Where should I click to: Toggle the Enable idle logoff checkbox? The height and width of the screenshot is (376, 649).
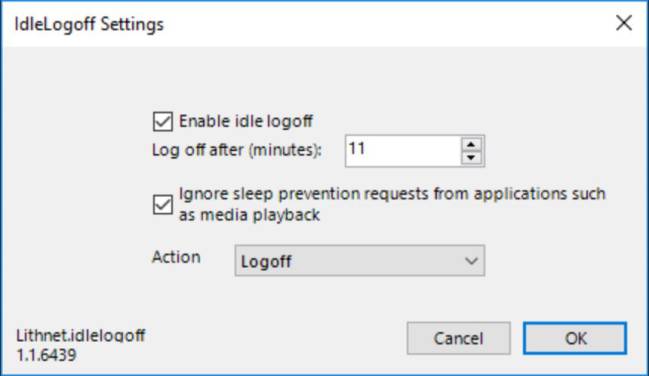(163, 122)
